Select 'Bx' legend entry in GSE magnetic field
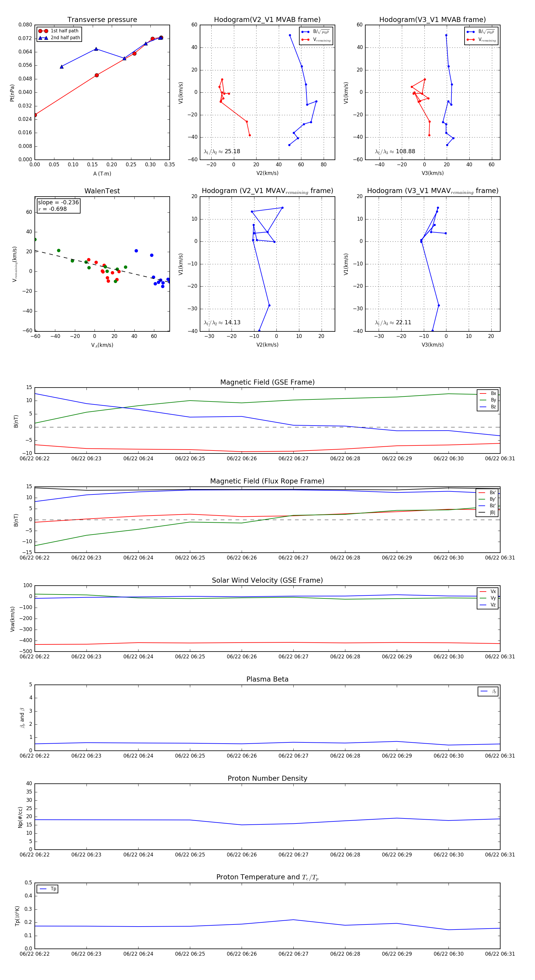The height and width of the screenshot is (980, 535). click(488, 393)
